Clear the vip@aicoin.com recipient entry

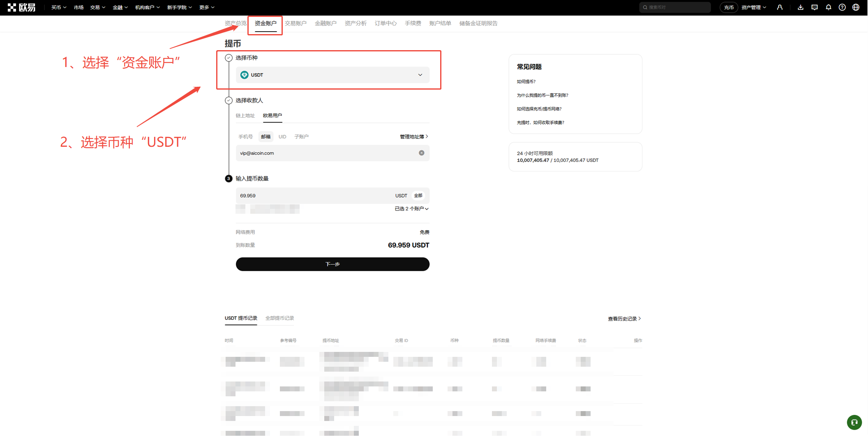tap(421, 153)
